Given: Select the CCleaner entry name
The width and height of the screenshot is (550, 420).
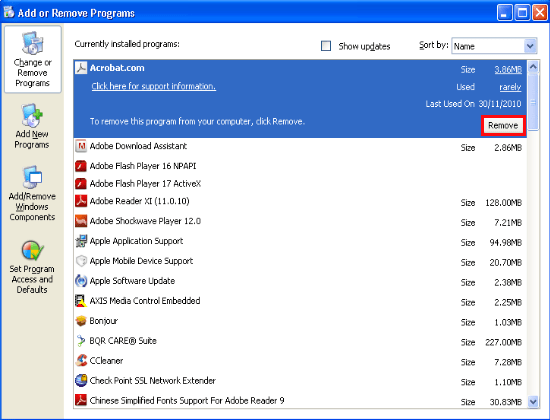Looking at the screenshot, I should click(106, 361).
